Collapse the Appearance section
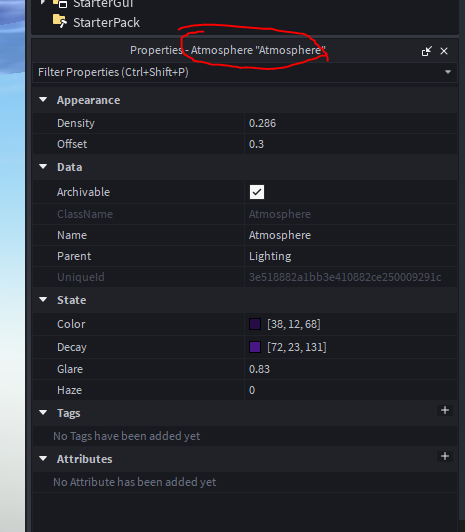465x532 pixels. pyautogui.click(x=43, y=100)
